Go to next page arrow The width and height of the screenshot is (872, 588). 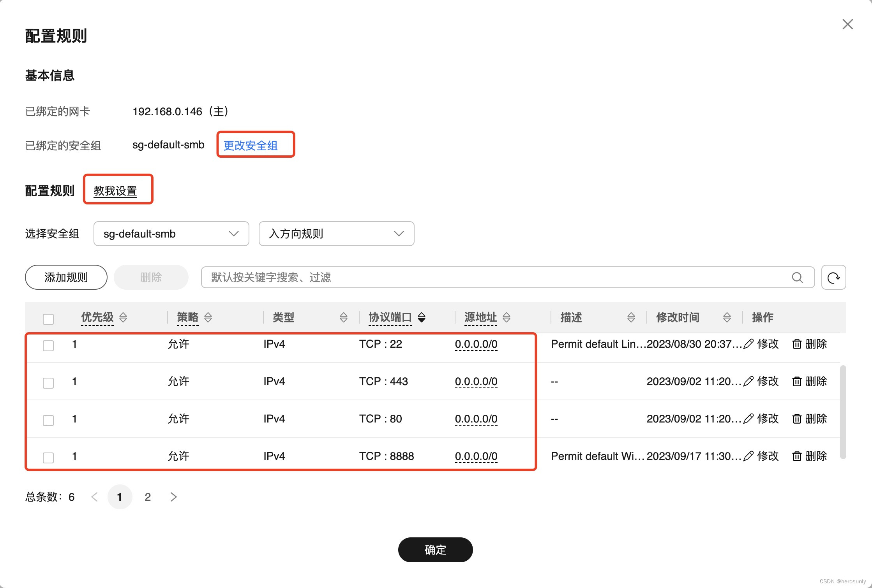[174, 497]
